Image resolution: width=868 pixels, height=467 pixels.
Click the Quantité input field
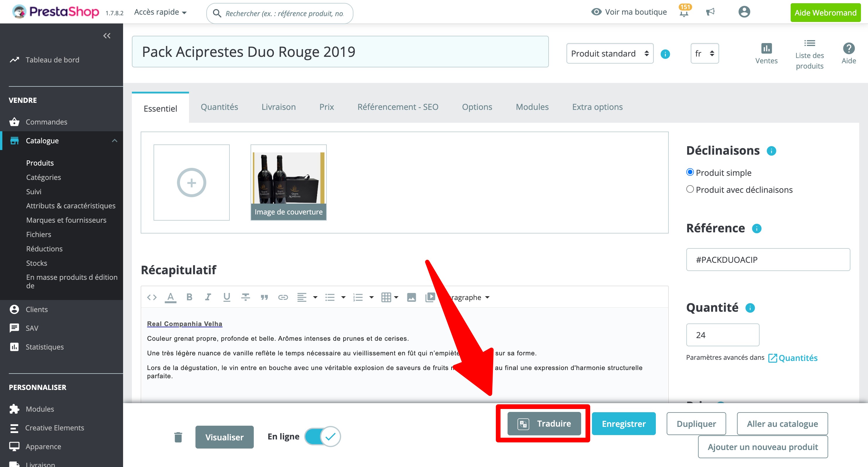tap(722, 335)
